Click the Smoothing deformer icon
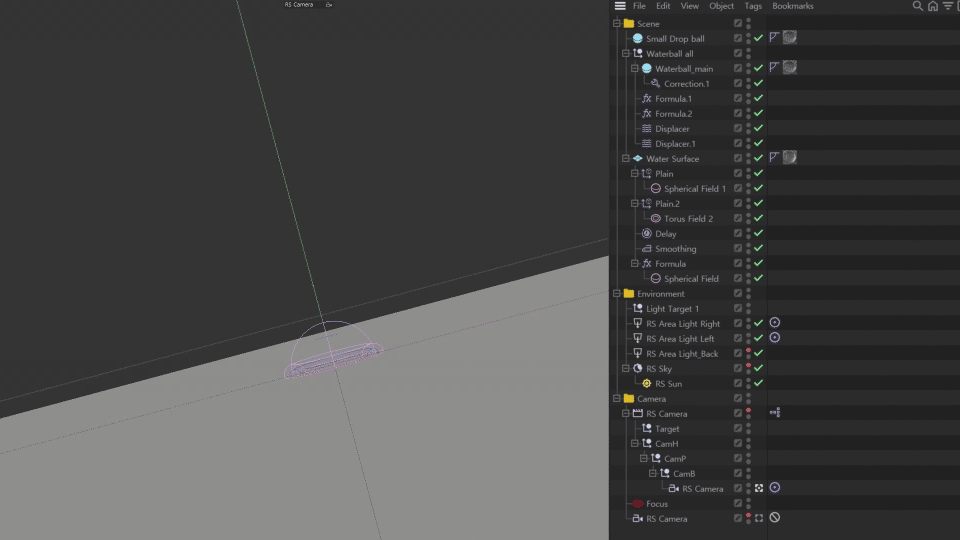The image size is (960, 540). coord(647,249)
